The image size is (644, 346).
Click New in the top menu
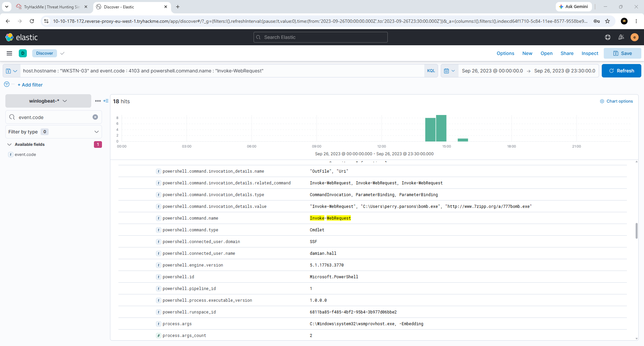point(527,53)
